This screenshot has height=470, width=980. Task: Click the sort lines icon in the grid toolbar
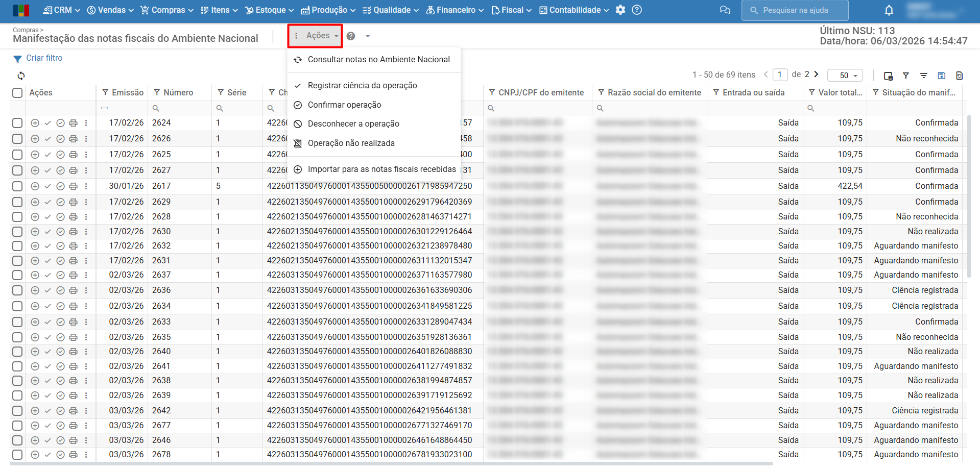tap(924, 76)
